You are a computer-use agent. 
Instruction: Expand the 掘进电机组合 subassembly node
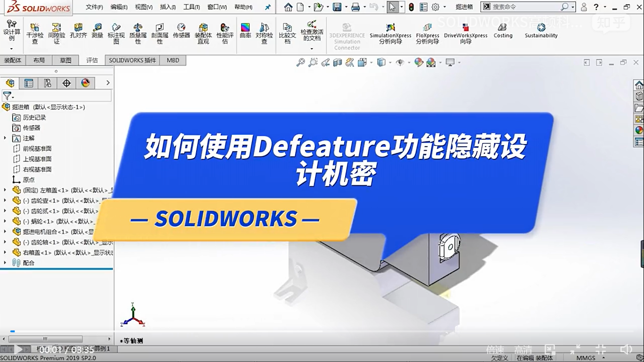tap(5, 231)
